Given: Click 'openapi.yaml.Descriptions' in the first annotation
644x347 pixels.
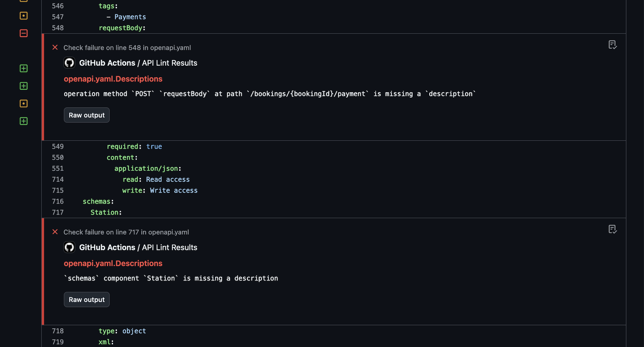Looking at the screenshot, I should coord(113,79).
